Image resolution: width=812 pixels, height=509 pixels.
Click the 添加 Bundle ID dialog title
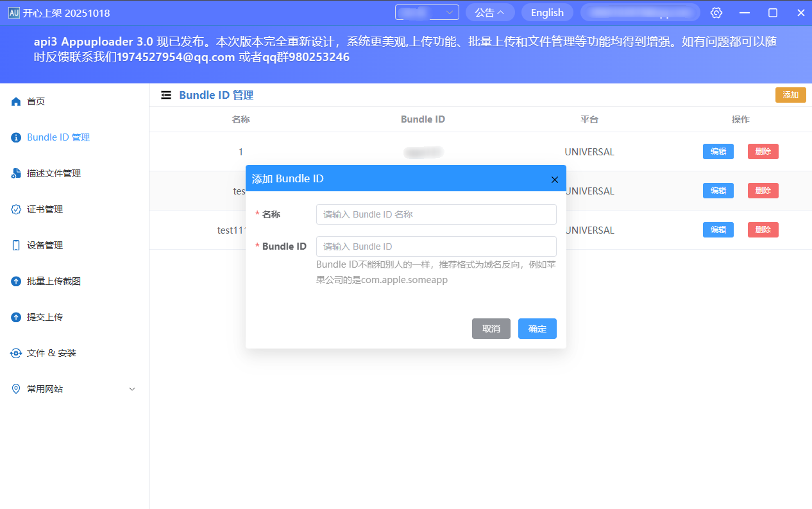coord(288,179)
